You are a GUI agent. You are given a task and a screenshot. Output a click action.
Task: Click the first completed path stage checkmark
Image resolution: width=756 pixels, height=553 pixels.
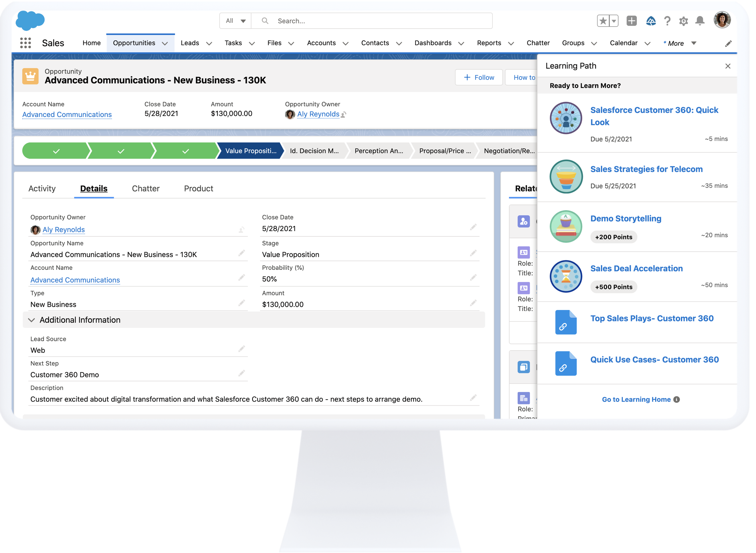coord(56,151)
